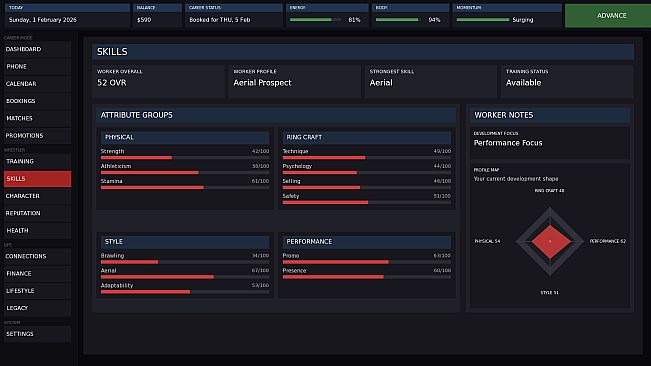
Task: Click the green Advance button
Action: [x=608, y=16]
